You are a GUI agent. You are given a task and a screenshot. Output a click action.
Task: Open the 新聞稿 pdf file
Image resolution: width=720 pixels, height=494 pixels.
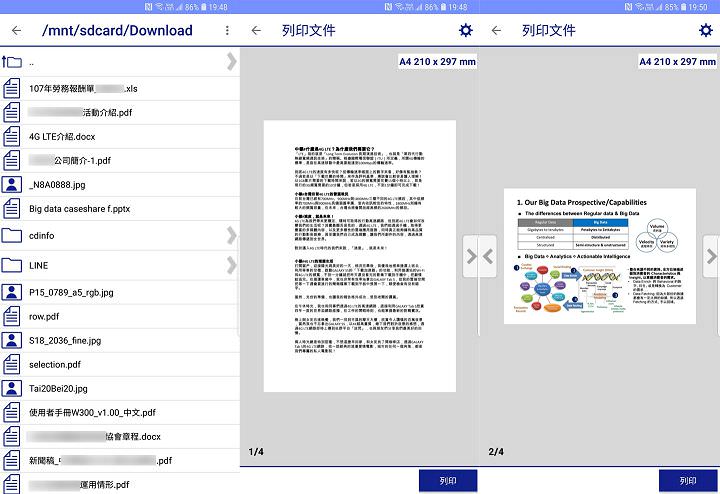pos(120,460)
